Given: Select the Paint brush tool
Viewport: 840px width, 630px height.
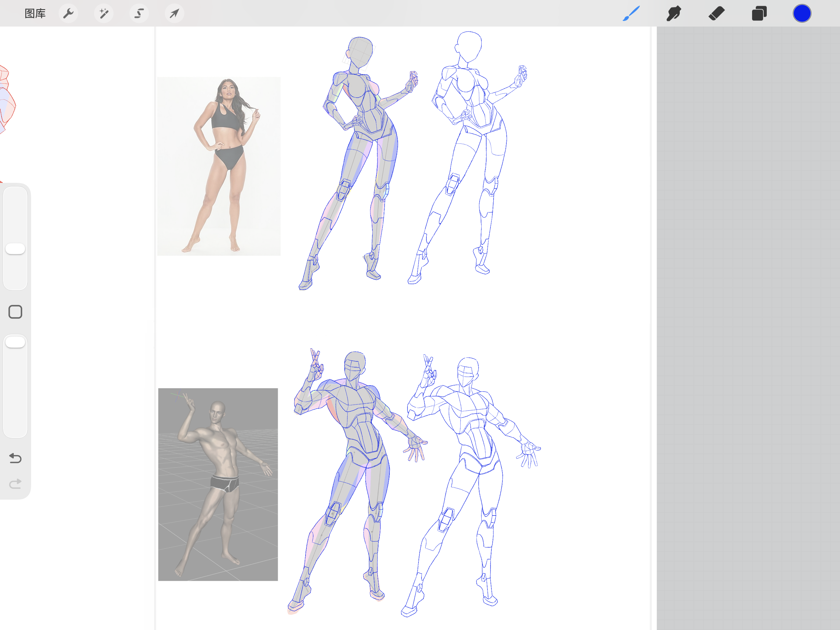Looking at the screenshot, I should [631, 14].
